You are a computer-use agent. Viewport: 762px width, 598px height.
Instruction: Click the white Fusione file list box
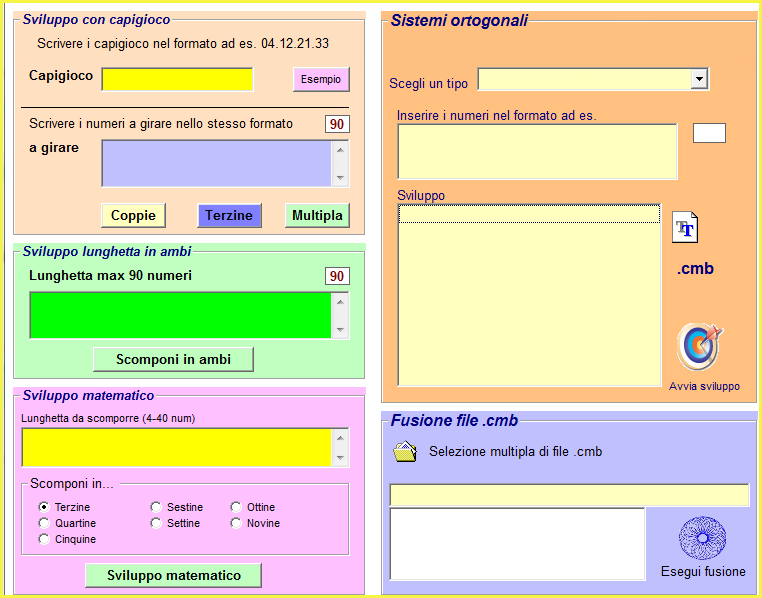click(x=518, y=544)
